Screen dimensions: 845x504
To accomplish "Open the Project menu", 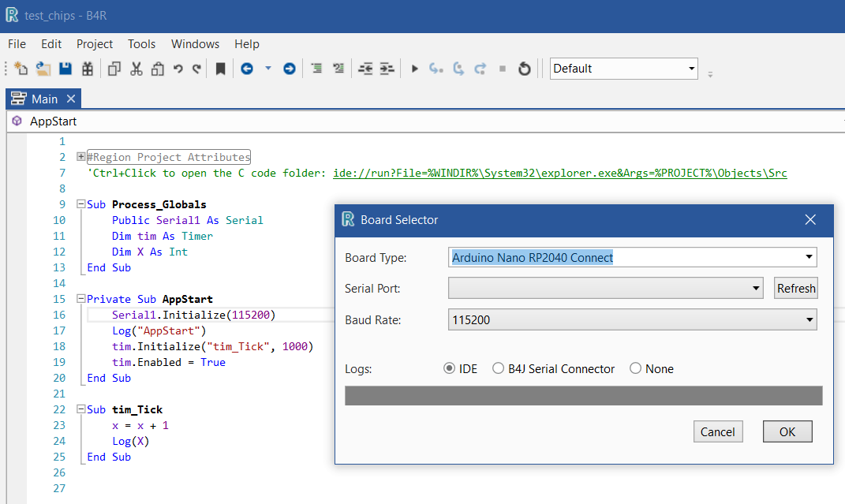I will tap(95, 44).
